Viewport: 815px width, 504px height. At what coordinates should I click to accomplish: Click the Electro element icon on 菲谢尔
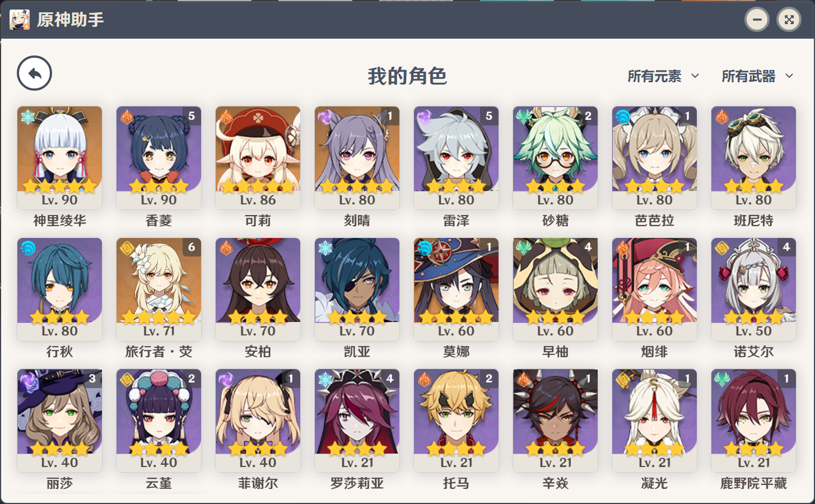click(x=226, y=379)
